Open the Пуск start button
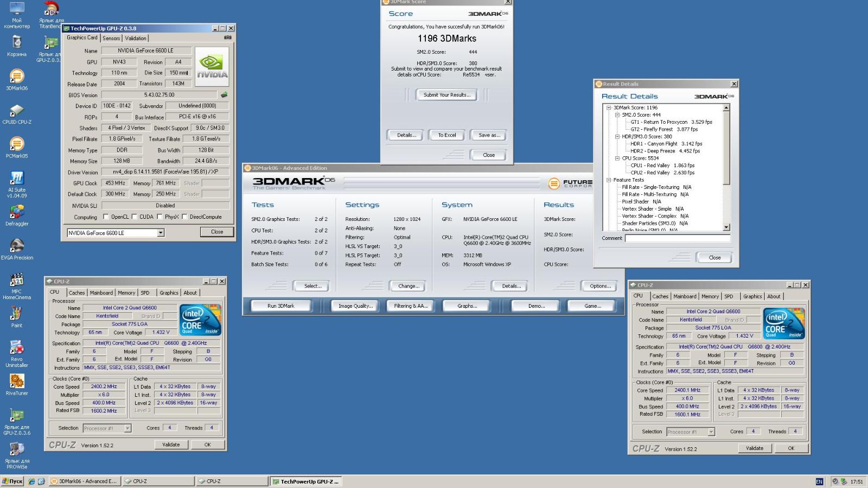The image size is (868, 488). pos(12,481)
